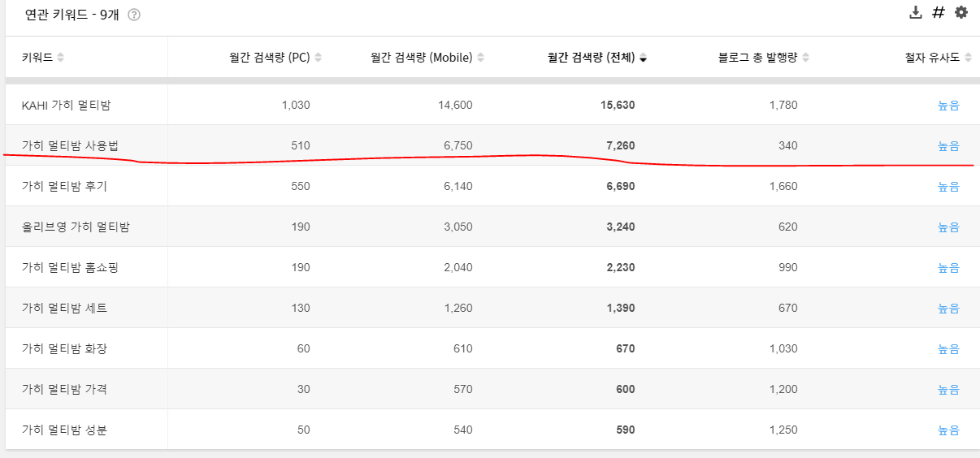The image size is (980, 458).
Task: Click 높음 link in 가히 멀티밤 세트 row
Action: (x=948, y=308)
